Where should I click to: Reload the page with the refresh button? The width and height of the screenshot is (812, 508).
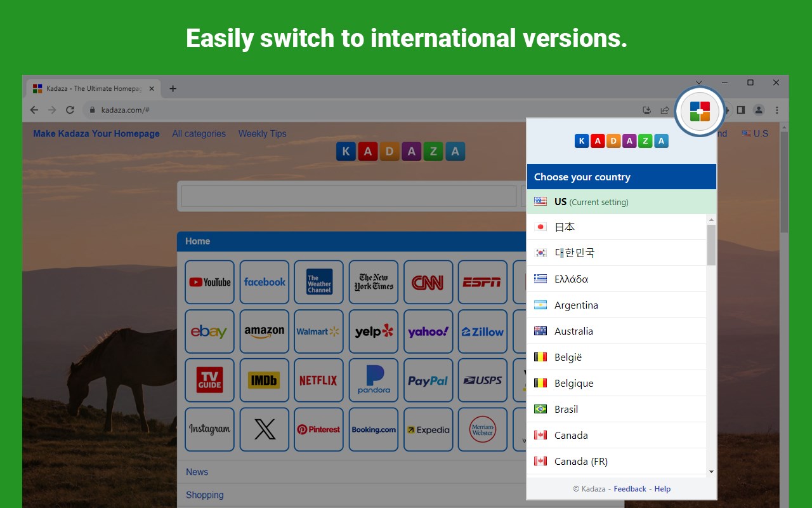pos(70,110)
